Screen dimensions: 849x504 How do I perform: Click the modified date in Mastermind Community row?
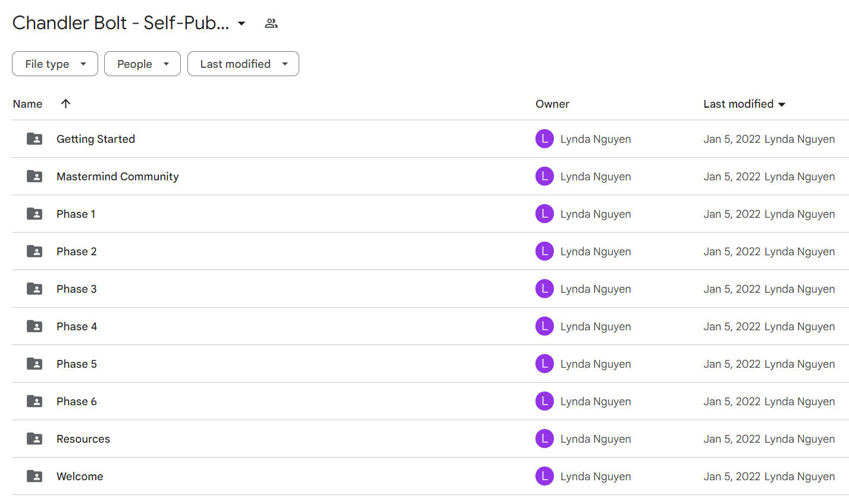tap(732, 177)
